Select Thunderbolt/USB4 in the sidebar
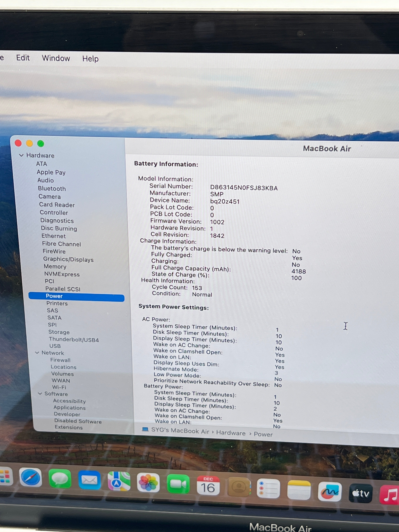Image resolution: width=399 pixels, height=532 pixels. [x=74, y=340]
